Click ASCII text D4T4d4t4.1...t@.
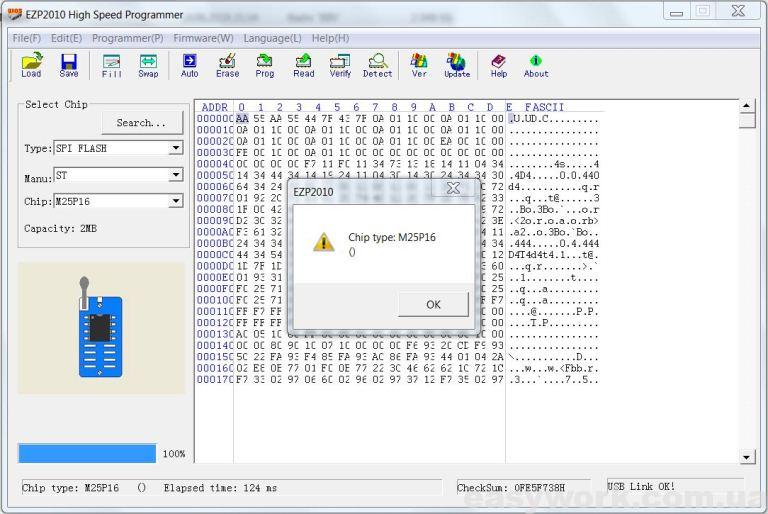This screenshot has height=514, width=768. (553, 255)
